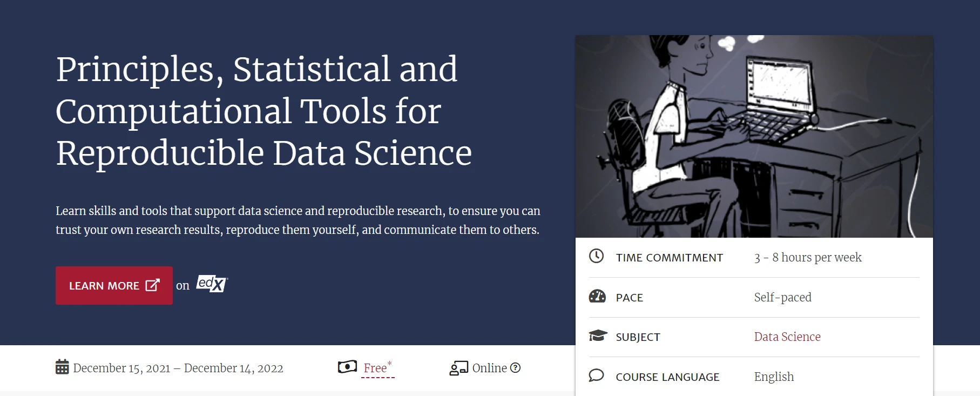Click the graduation cap Subject icon
The image size is (980, 396).
pos(598,335)
